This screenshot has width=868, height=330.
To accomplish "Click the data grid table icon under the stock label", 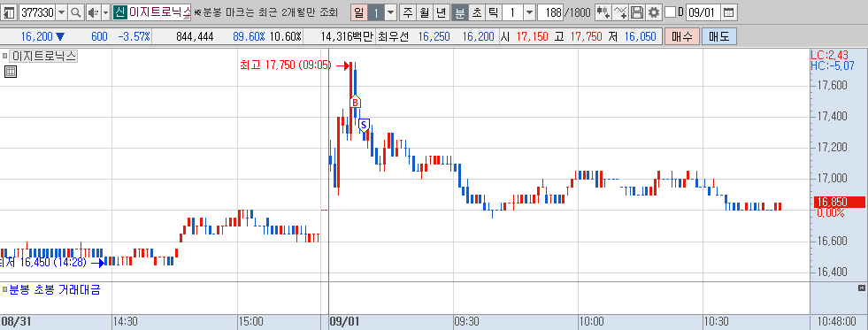I will point(10,71).
